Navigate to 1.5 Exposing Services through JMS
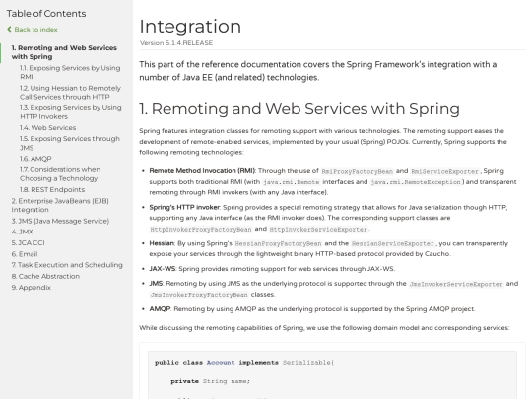The height and width of the screenshot is (399, 532). [70, 143]
